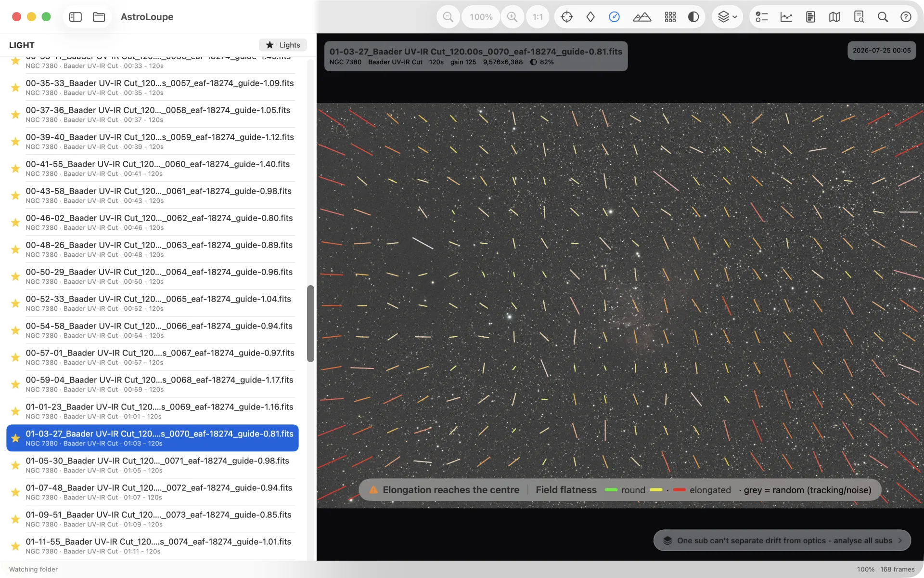Viewport: 924px width, 578px height.
Task: Toggle the sidebar panel icon
Action: click(76, 17)
